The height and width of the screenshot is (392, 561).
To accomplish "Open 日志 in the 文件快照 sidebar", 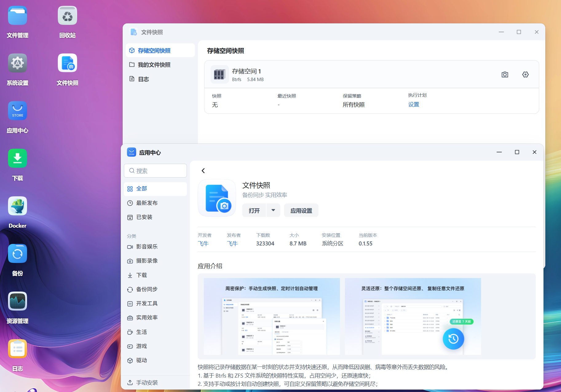I will click(x=160, y=79).
